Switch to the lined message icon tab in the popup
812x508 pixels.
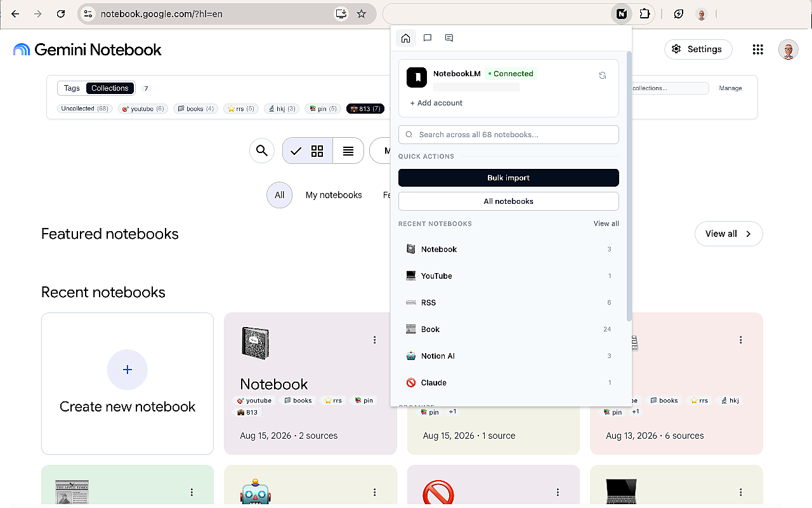coord(449,38)
